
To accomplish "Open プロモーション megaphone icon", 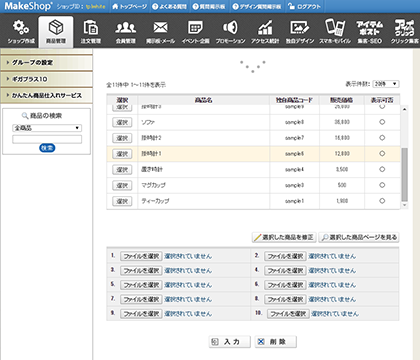I will point(230,31).
